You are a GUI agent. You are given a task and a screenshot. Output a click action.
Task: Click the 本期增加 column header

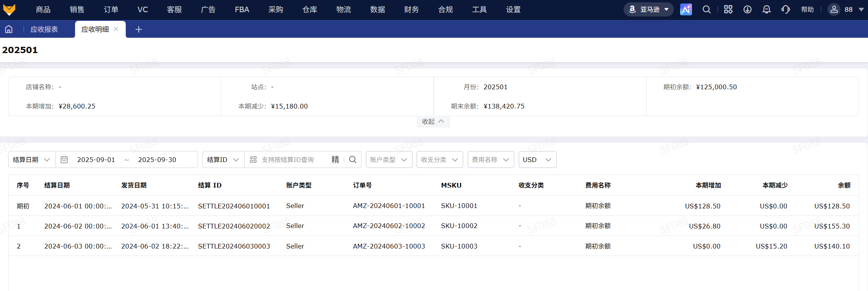[708, 185]
